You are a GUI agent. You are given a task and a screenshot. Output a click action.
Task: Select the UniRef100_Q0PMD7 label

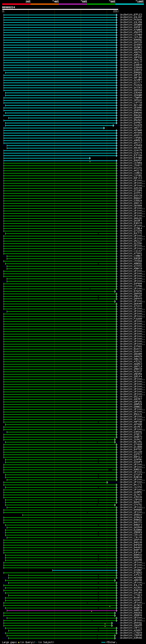131,123
